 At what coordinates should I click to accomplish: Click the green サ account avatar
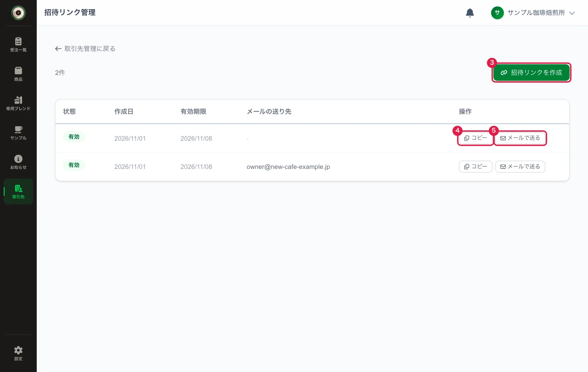(497, 13)
